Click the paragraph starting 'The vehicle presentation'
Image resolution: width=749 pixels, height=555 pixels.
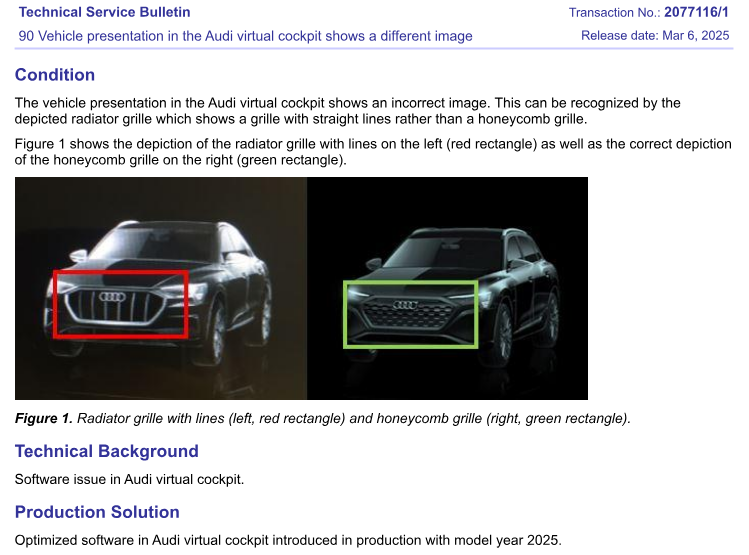(348, 111)
